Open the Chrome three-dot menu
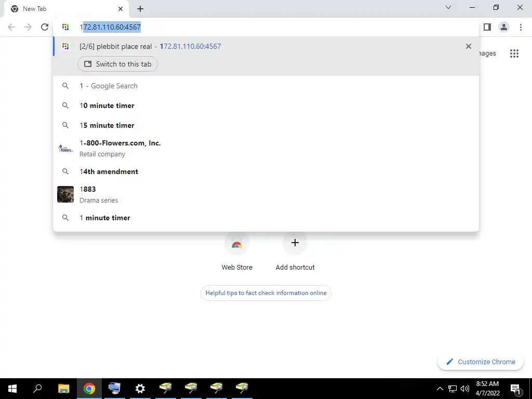Screen dimensions: 532x399 coord(521,27)
